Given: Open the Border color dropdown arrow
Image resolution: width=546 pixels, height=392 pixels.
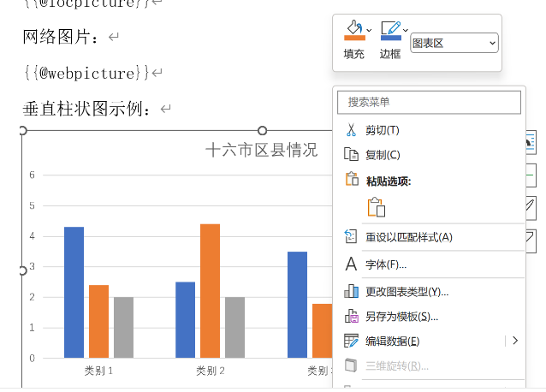Looking at the screenshot, I should point(406,30).
